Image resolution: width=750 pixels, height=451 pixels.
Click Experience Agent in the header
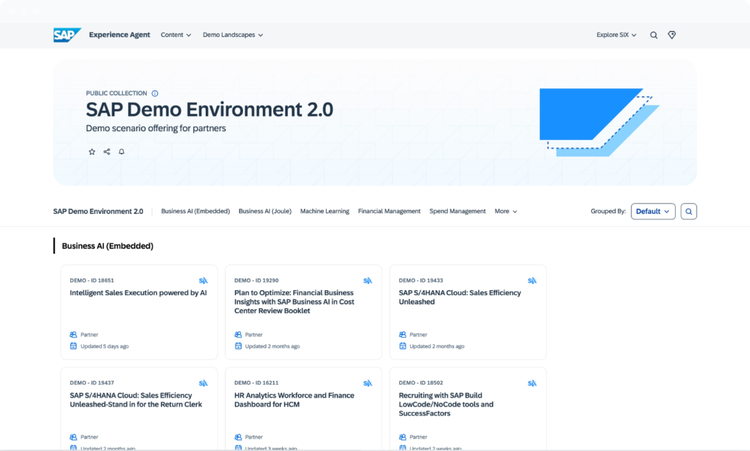(x=120, y=35)
